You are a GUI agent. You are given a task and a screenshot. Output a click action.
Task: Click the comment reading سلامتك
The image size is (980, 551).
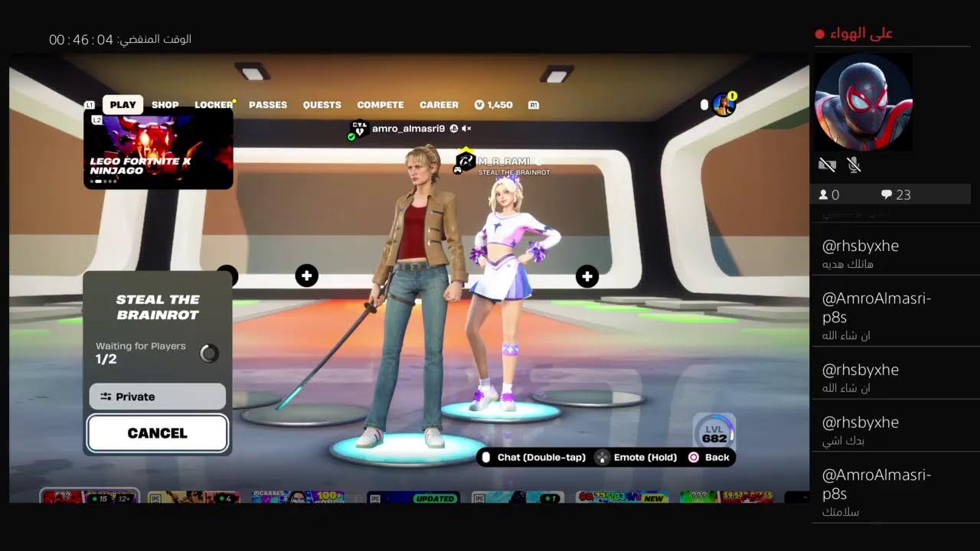tap(841, 512)
